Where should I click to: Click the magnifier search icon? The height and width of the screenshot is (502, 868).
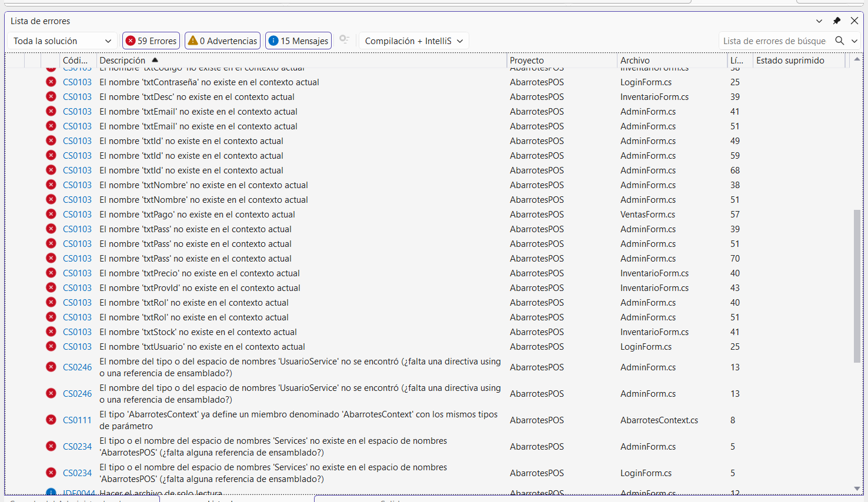(x=840, y=41)
